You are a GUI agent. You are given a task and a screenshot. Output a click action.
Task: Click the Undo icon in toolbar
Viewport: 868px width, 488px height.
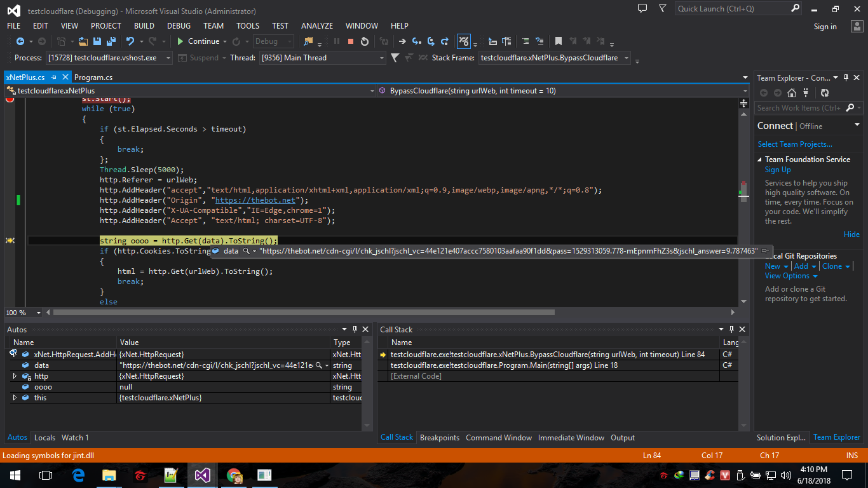[130, 41]
